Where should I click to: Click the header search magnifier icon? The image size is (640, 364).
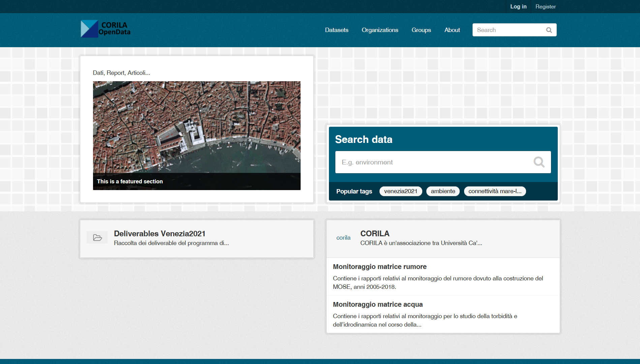549,30
